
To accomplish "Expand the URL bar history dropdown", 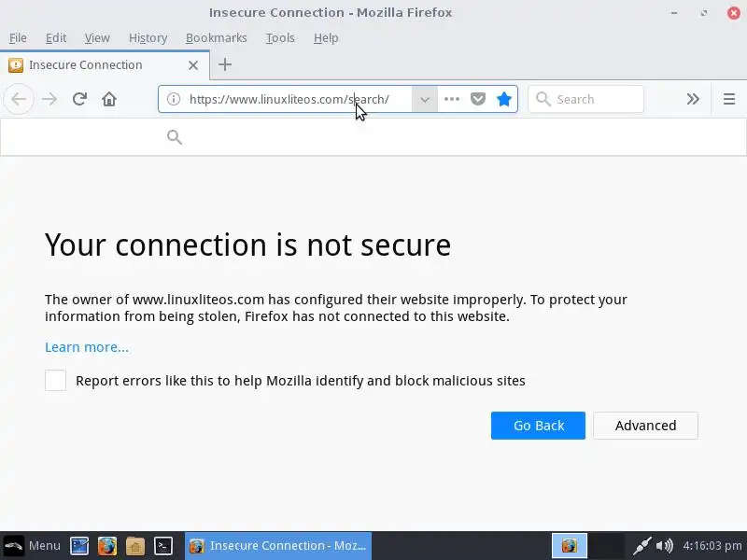I will click(425, 99).
